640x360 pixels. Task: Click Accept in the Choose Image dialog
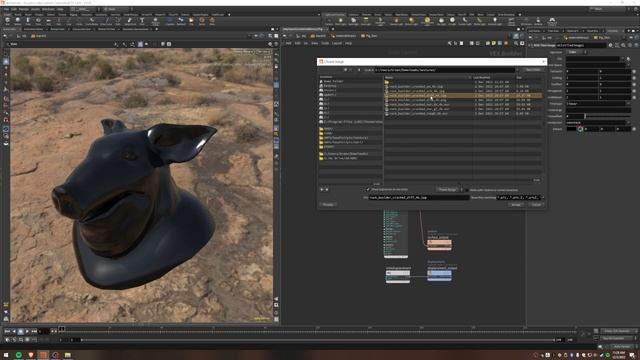pyautogui.click(x=516, y=204)
